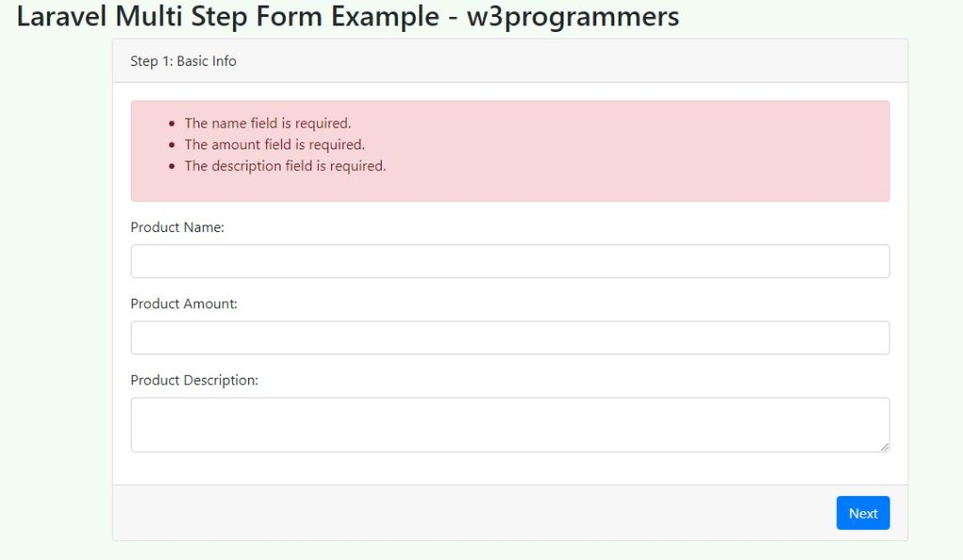Image resolution: width=963 pixels, height=560 pixels.
Task: Click the "Product Amount:" label
Action: (184, 303)
